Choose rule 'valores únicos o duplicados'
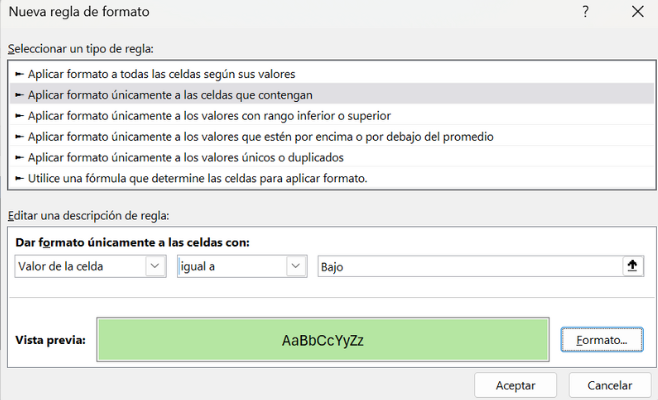658x400 pixels. 332,158
